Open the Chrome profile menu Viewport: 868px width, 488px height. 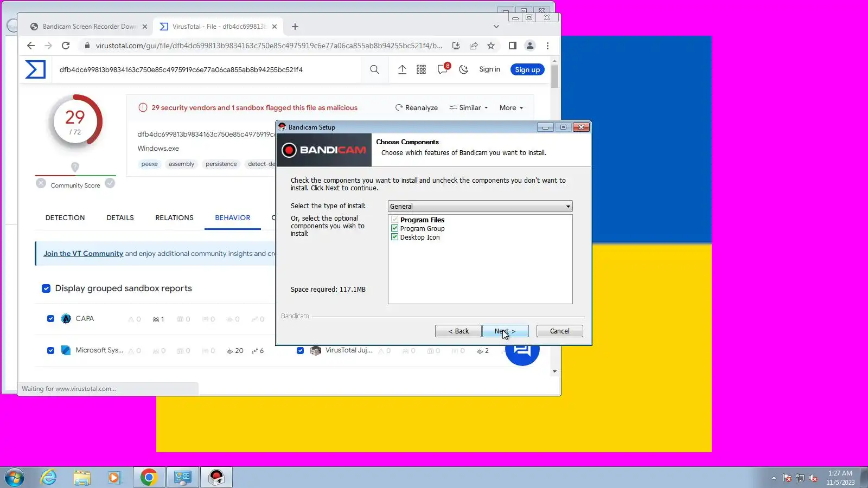pos(530,46)
